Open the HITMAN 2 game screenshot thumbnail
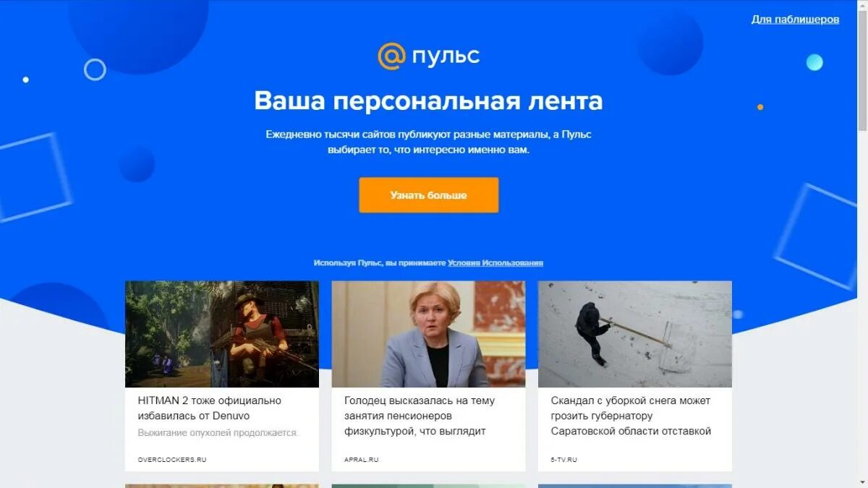The height and width of the screenshot is (488, 868). 222,334
